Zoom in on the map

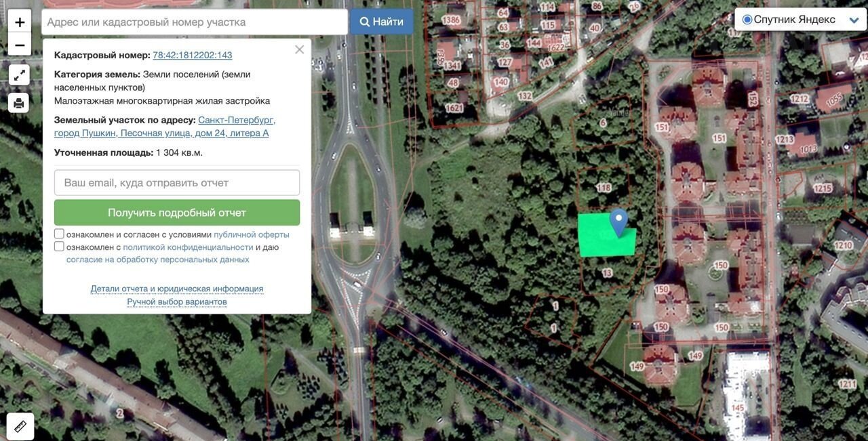coord(20,22)
